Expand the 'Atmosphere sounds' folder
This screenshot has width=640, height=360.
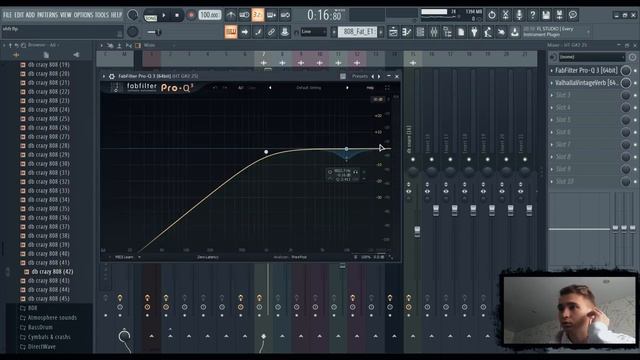52,318
